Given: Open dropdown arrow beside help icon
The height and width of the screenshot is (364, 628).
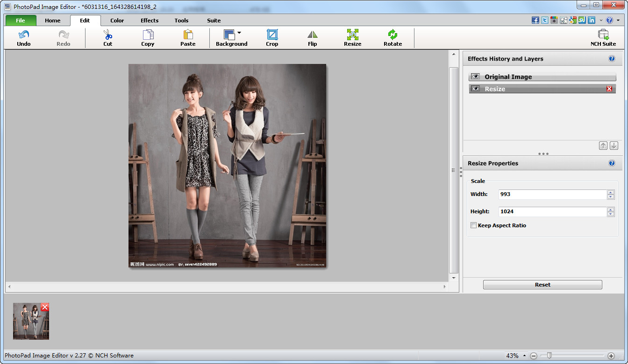Looking at the screenshot, I should pos(618,21).
